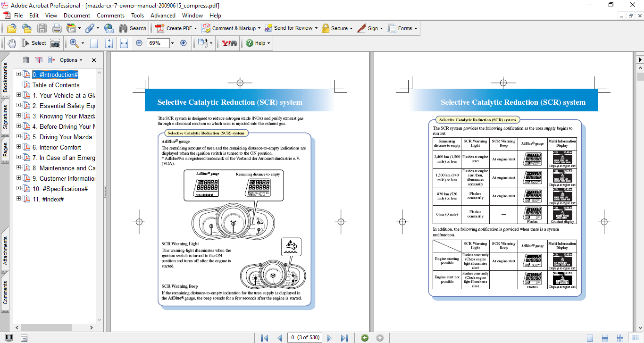Viewport: 644px width, 343px height.
Task: Switch to the Pages side tab
Action: tap(5, 150)
